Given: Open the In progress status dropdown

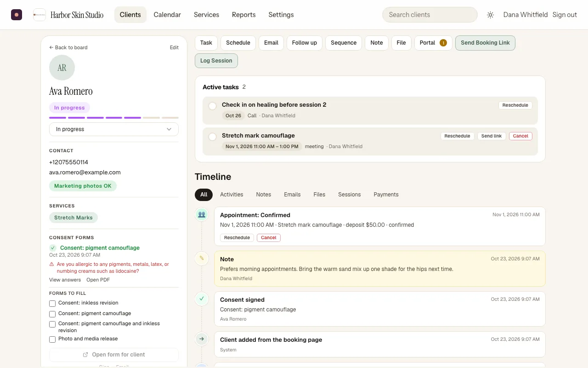Looking at the screenshot, I should coord(114,129).
